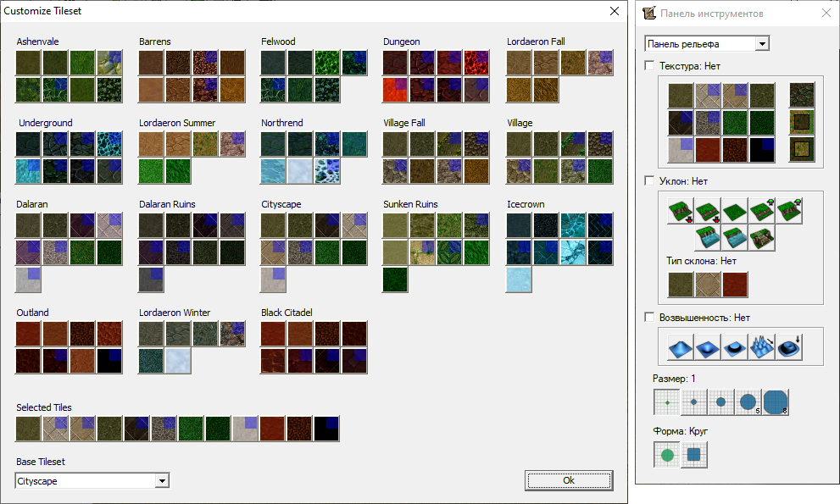Click the Ok button
840x504 pixels.
point(569,480)
